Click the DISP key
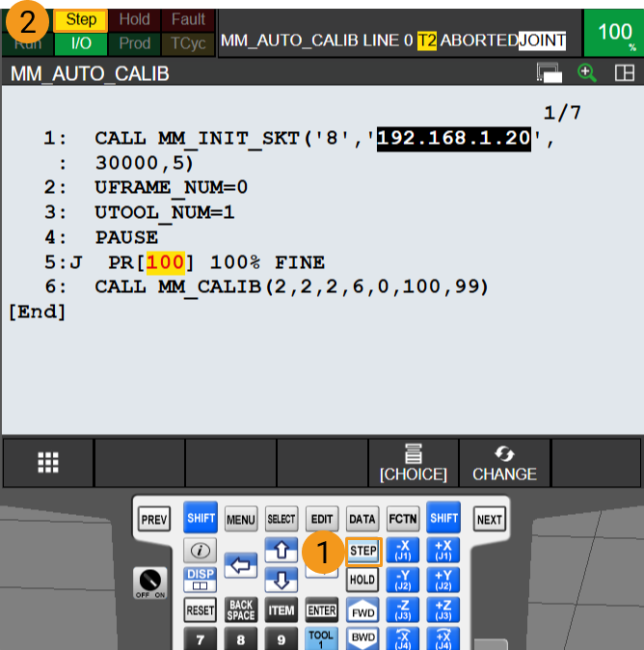Screen dimensions: 644x650 [201, 580]
